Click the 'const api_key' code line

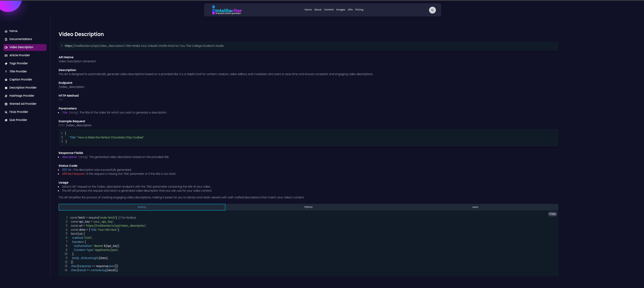tap(92, 222)
